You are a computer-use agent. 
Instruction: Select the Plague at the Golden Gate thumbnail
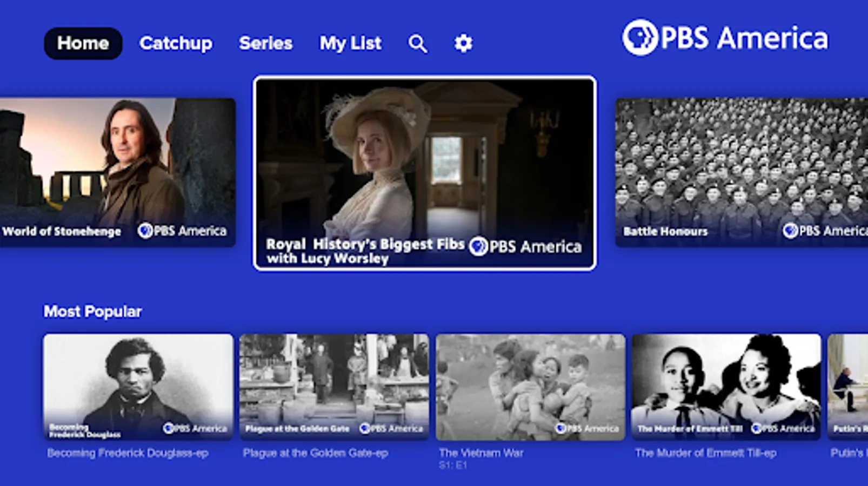click(335, 387)
